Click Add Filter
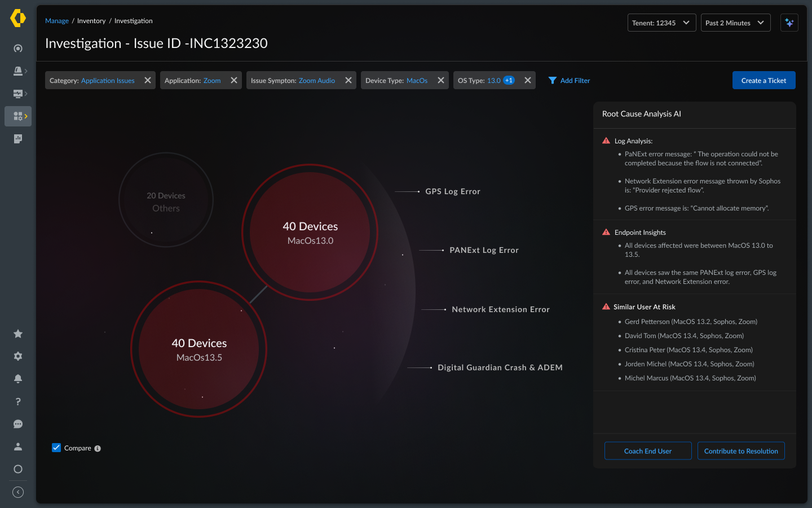Screen dimensions: 812x508 (569, 80)
